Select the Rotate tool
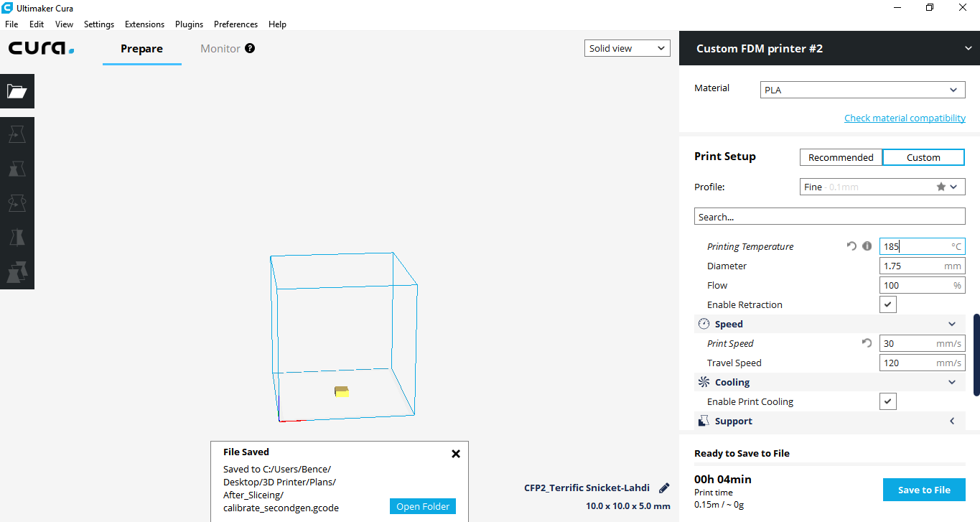Screen dimensions: 980x522 pyautogui.click(x=17, y=202)
